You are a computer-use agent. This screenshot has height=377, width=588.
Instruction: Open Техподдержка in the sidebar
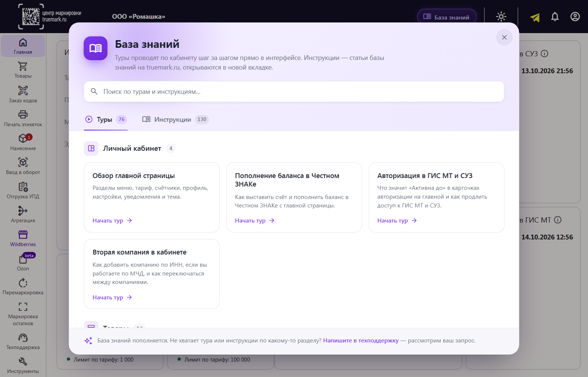pyautogui.click(x=23, y=341)
